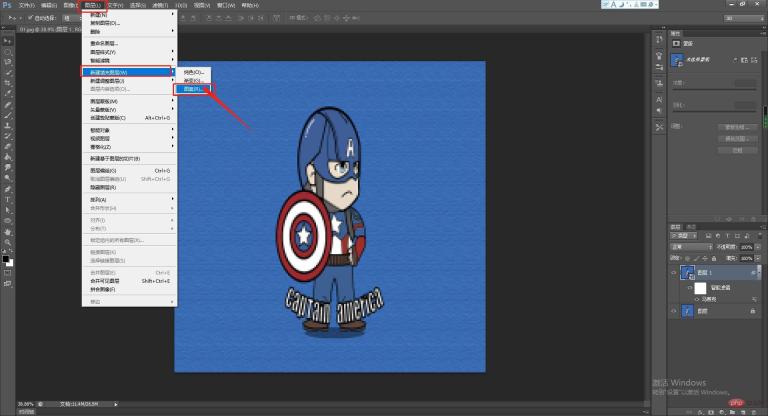
Task: Select the Type (T) tool
Action: point(7,199)
